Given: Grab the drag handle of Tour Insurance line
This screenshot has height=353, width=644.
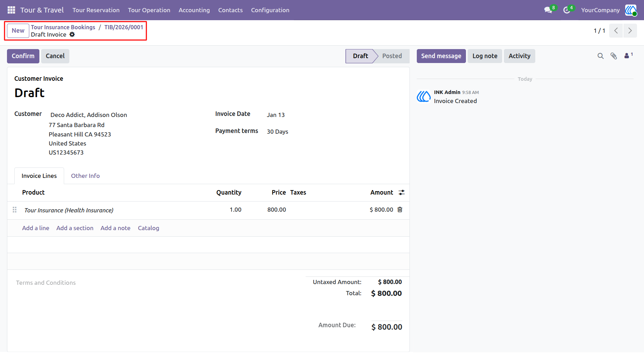Looking at the screenshot, I should 15,210.
